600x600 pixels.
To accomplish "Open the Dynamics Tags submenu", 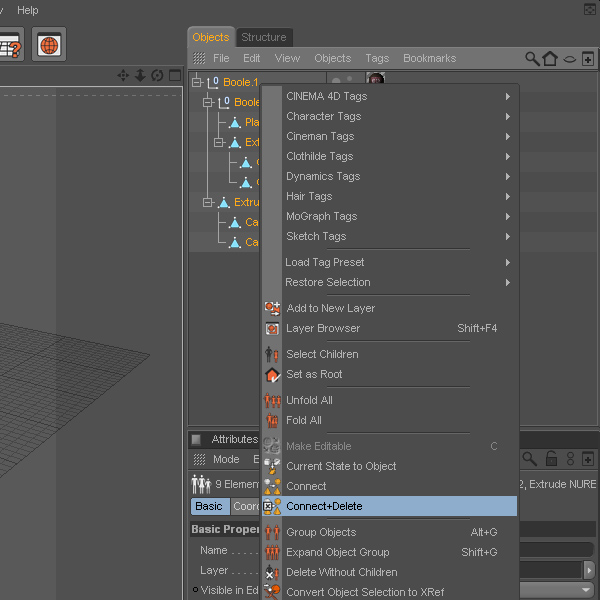I will tap(389, 176).
